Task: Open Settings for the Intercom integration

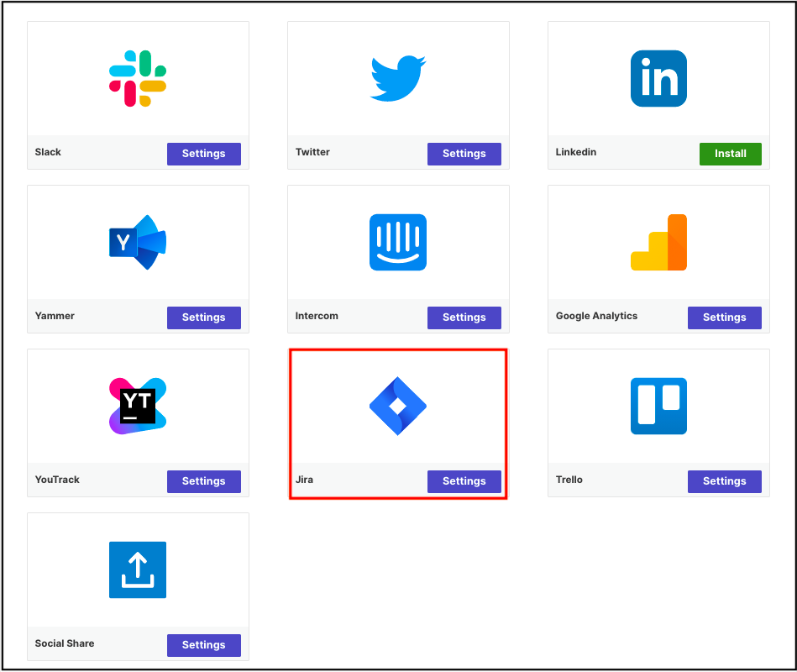Action: point(464,318)
